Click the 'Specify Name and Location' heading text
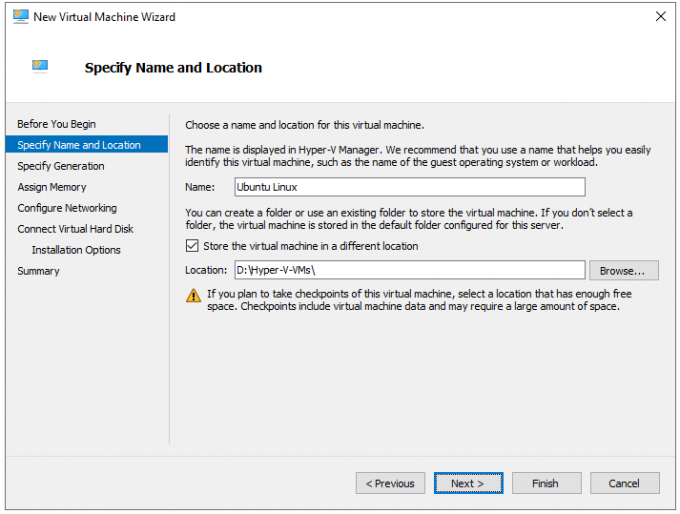The image size is (680, 514). [173, 68]
